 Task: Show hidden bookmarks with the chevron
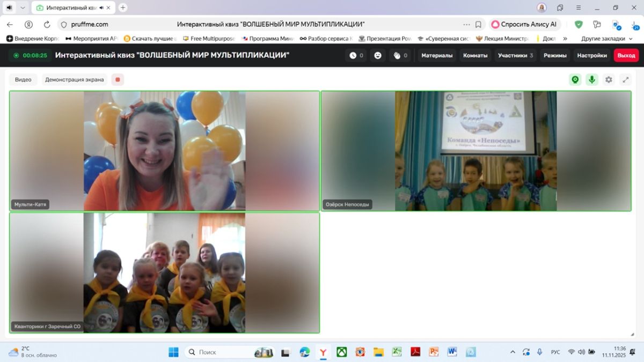[x=565, y=39]
